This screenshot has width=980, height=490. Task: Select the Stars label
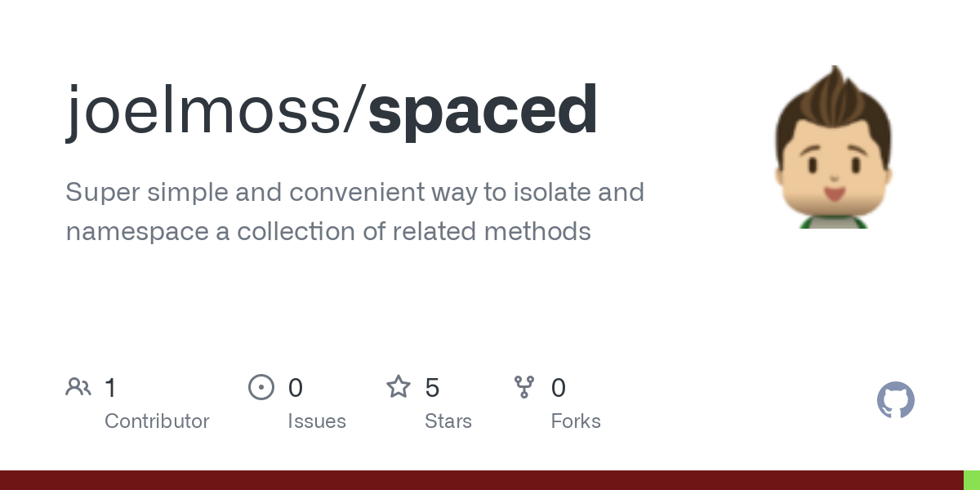pyautogui.click(x=448, y=421)
